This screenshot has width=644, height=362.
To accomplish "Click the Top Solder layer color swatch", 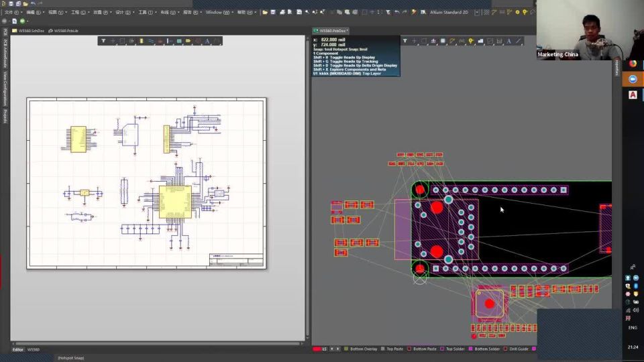I will coord(442,349).
